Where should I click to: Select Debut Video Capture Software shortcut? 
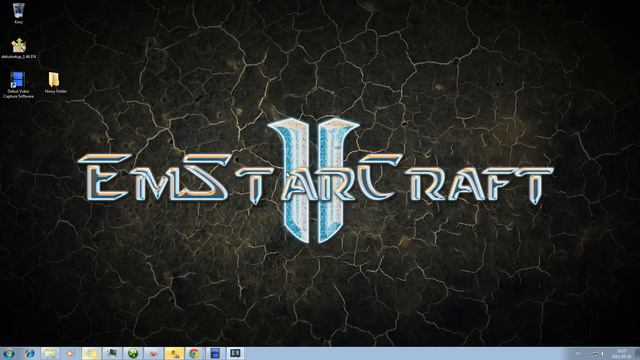18,85
